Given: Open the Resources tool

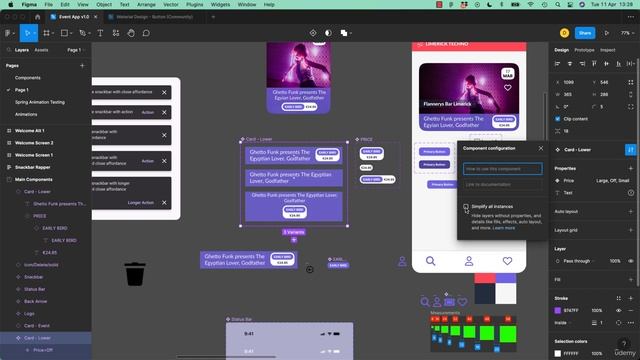Looking at the screenshot, I should coord(116,33).
